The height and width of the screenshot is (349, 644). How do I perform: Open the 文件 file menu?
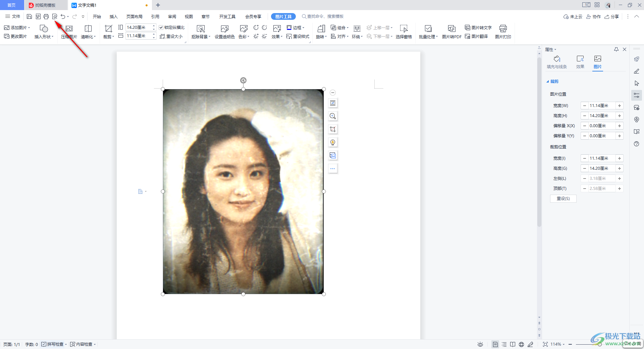(x=13, y=16)
